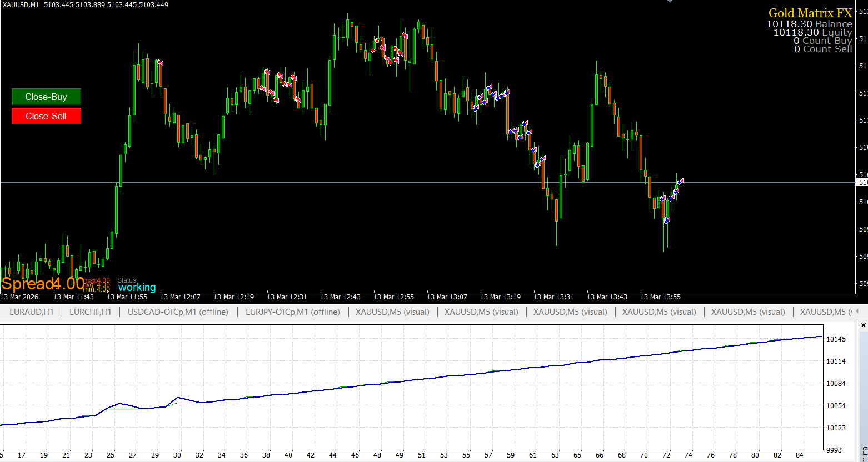Select the USDCAD-OTCp,M1 (offline) tab
Image resolution: width=868 pixels, height=462 pixels.
(178, 312)
